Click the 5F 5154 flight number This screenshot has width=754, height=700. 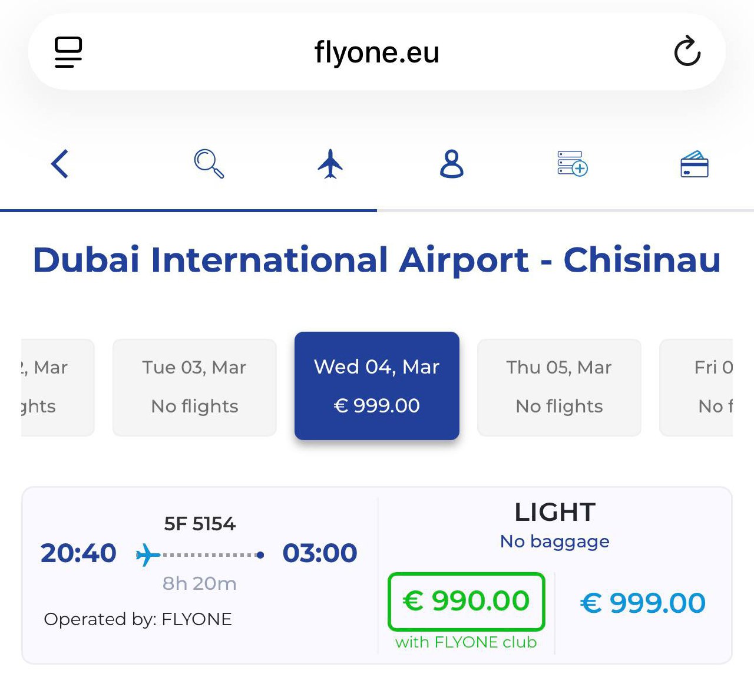pyautogui.click(x=200, y=524)
